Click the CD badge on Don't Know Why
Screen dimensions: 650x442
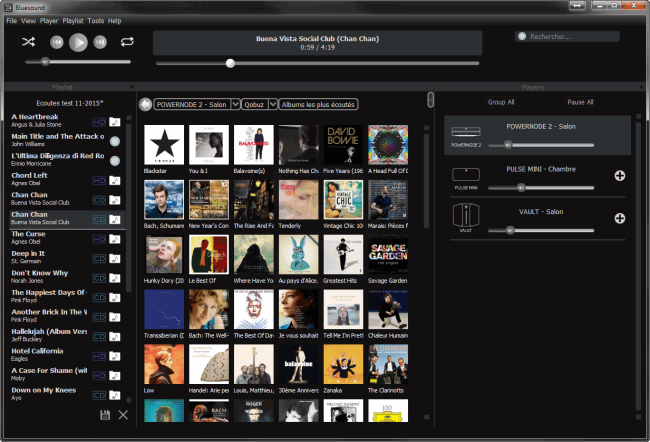[x=99, y=278]
